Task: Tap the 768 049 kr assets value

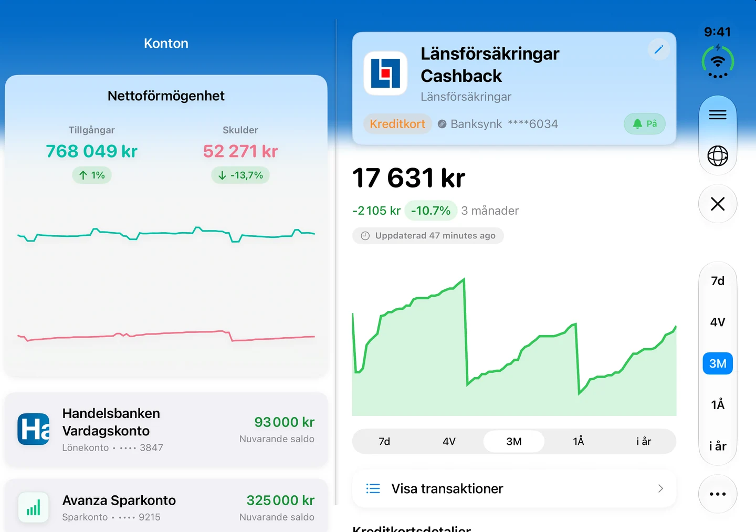Action: [92, 151]
